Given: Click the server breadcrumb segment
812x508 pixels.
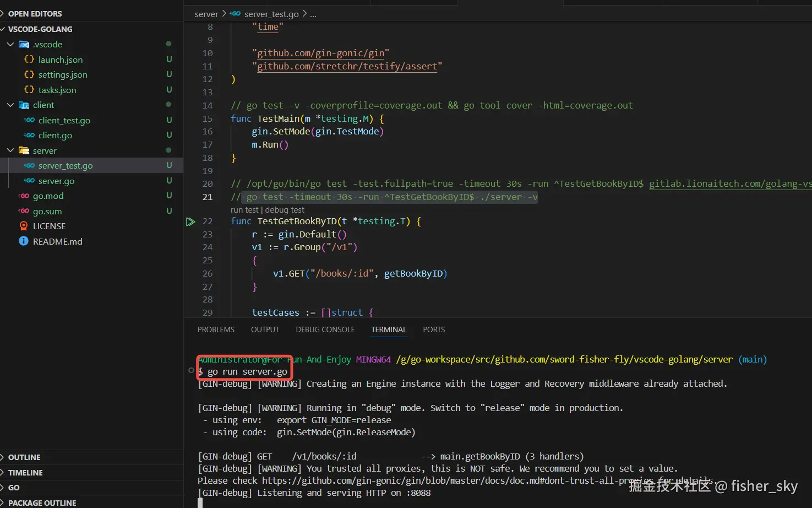Looking at the screenshot, I should (x=206, y=14).
